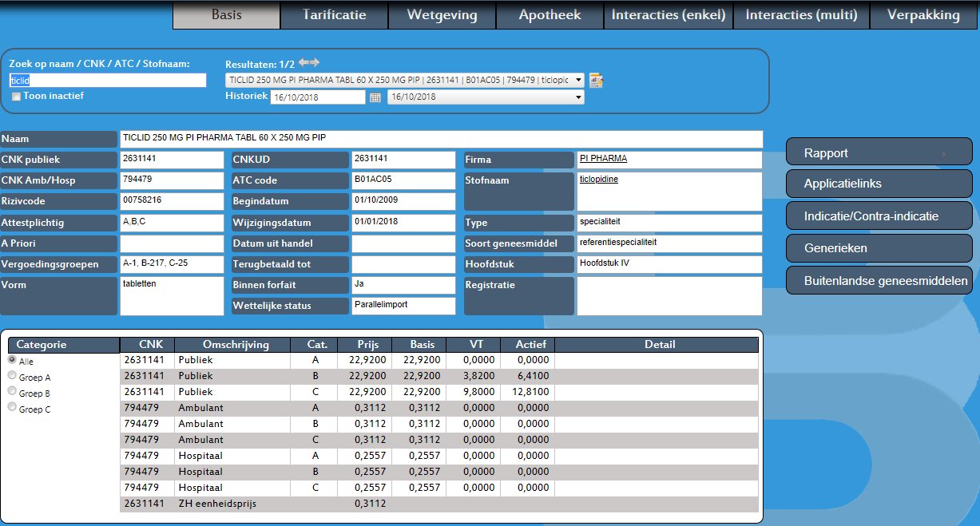Open Applicatielinks
This screenshot has width=980, height=526.
pos(879,184)
